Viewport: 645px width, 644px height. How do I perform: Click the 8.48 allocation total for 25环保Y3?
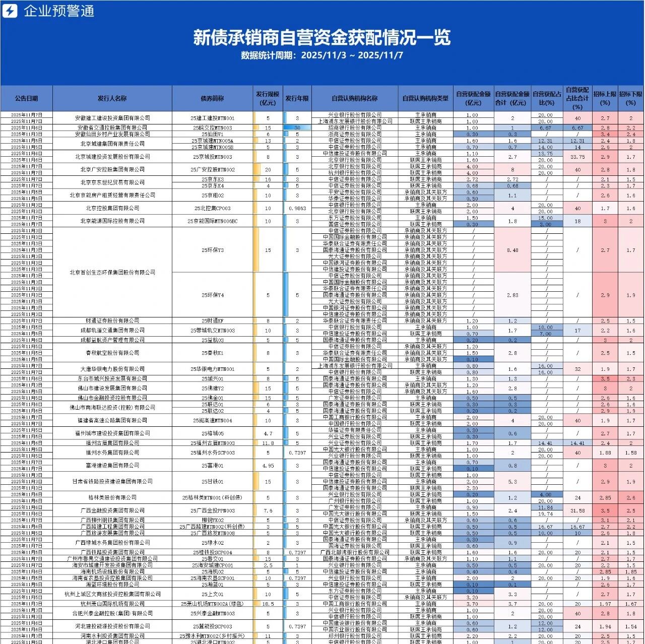512,250
